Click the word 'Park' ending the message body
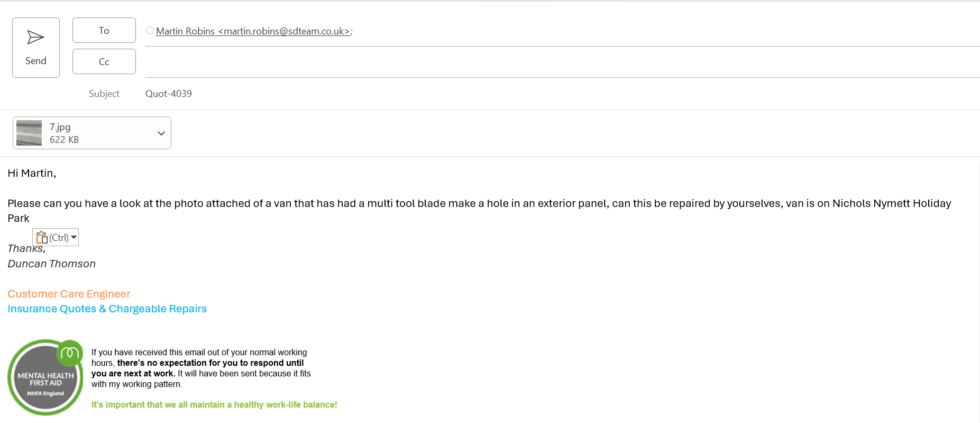This screenshot has width=980, height=423. pos(19,218)
